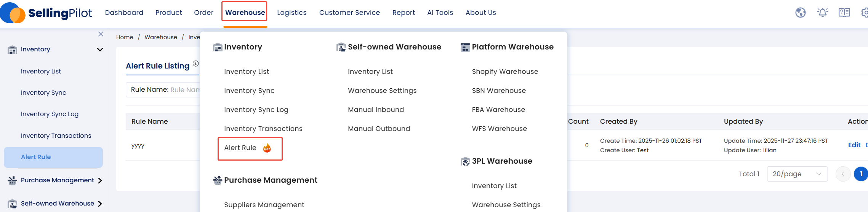The width and height of the screenshot is (868, 212).
Task: Open the help guide book icon
Action: [x=844, y=13]
